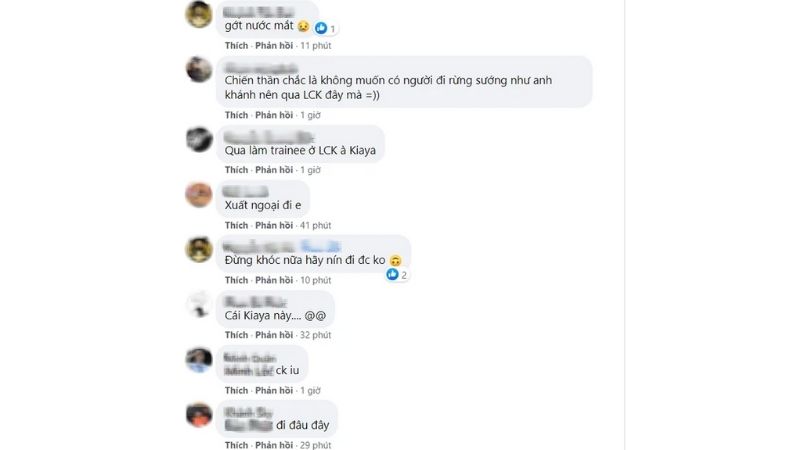Reply to 'Xuất ngoại đi e' comment
This screenshot has width=800, height=450.
(x=274, y=226)
